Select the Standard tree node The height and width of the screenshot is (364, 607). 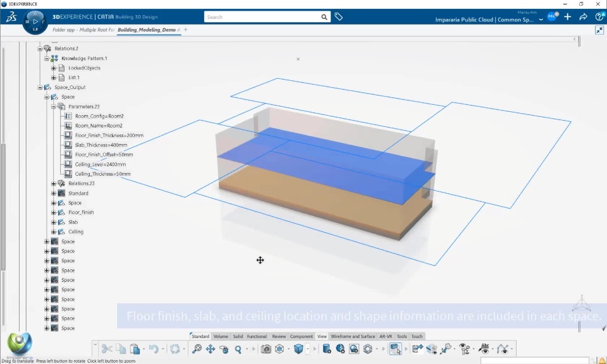point(78,193)
